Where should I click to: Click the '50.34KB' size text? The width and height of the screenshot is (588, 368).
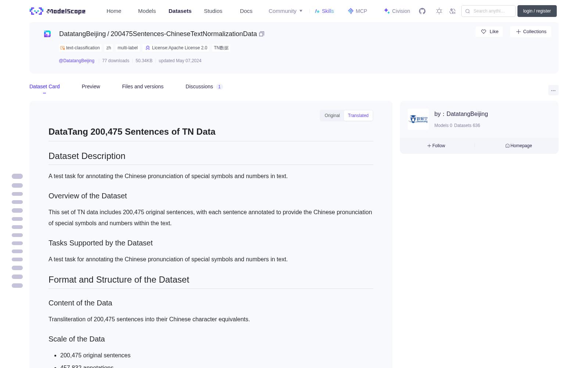144,61
